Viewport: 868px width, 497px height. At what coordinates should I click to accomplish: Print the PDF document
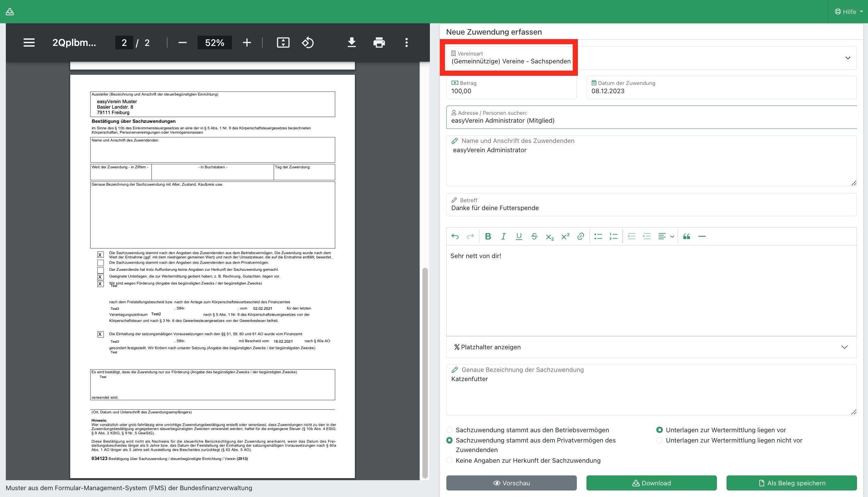pos(379,43)
